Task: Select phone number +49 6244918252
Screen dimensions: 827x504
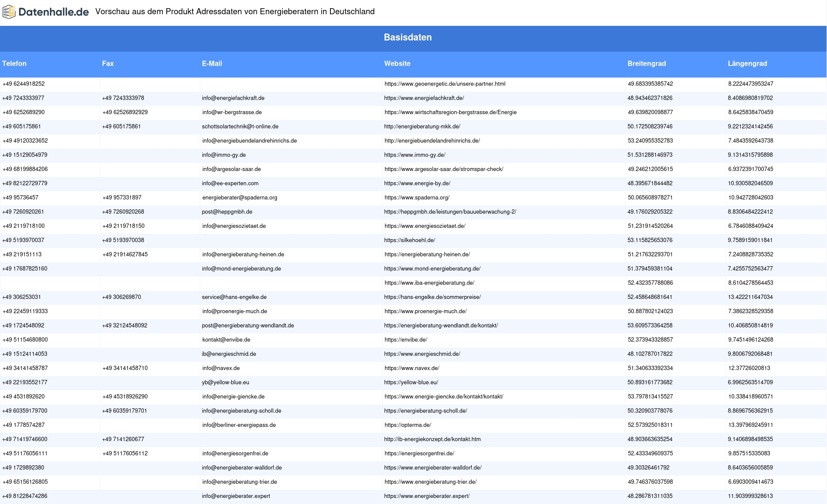Action: coord(24,84)
